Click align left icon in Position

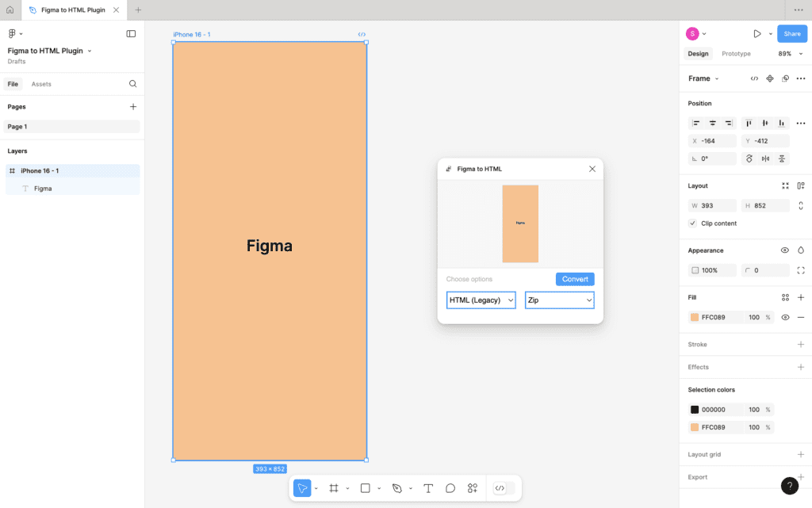tap(696, 123)
